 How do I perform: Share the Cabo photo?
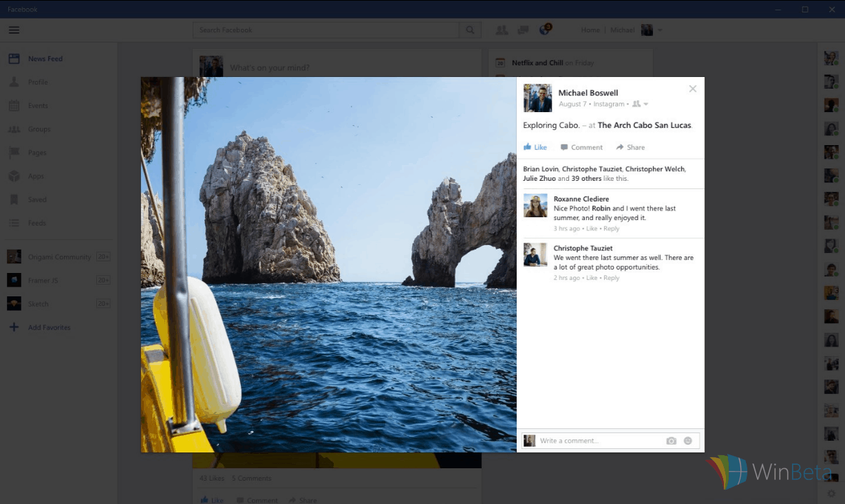pyautogui.click(x=630, y=147)
